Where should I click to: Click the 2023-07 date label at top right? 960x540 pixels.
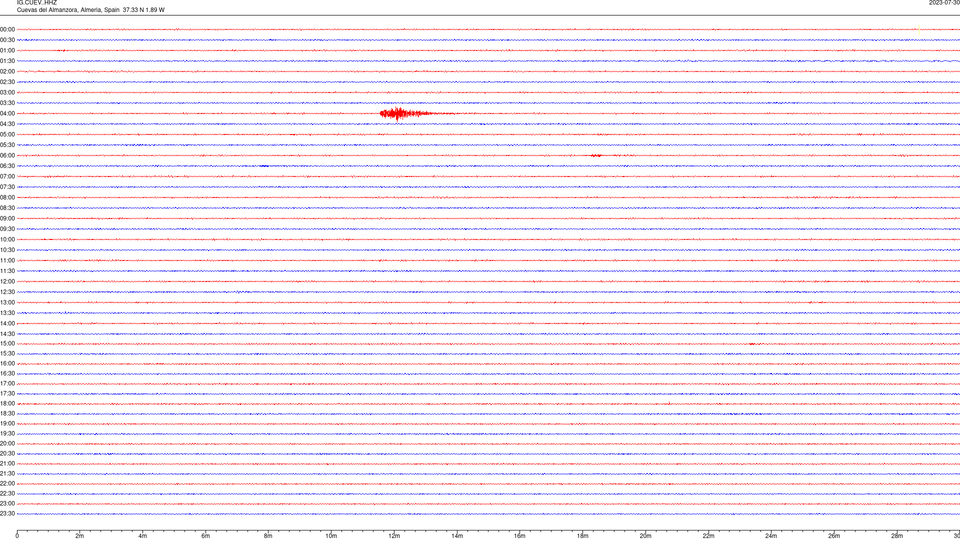tap(944, 2)
